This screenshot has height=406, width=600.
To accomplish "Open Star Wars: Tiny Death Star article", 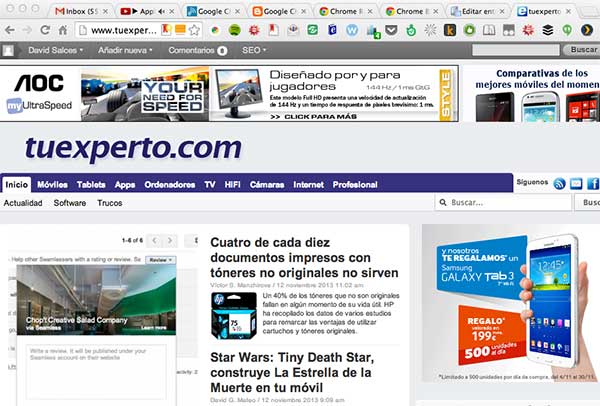I will click(292, 372).
